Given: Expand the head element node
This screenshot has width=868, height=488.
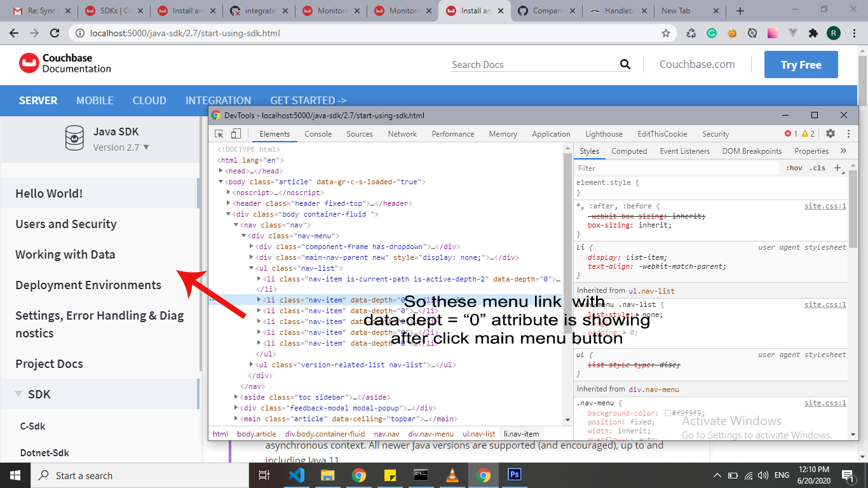Looking at the screenshot, I should pos(221,171).
